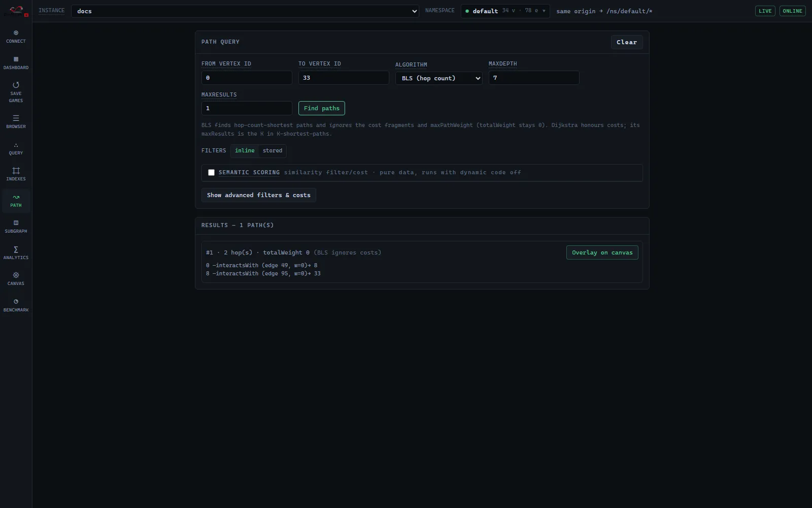The width and height of the screenshot is (812, 508).
Task: Show advanced filters & costs
Action: 259,195
